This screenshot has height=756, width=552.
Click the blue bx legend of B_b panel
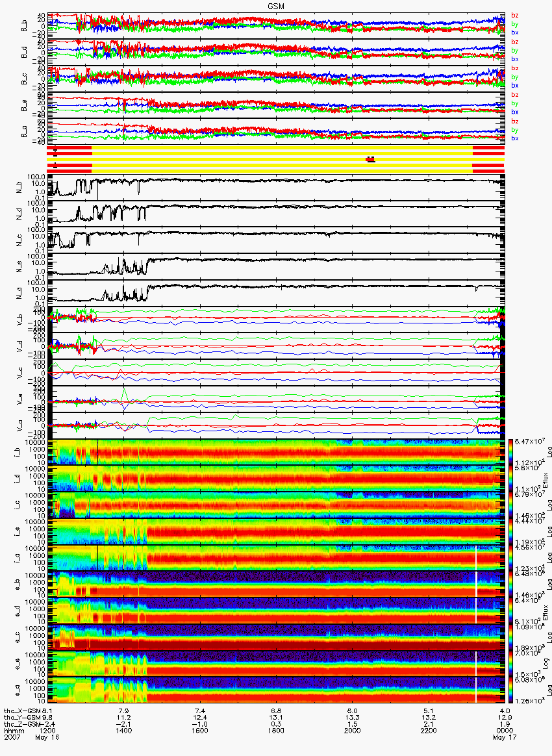coord(515,32)
